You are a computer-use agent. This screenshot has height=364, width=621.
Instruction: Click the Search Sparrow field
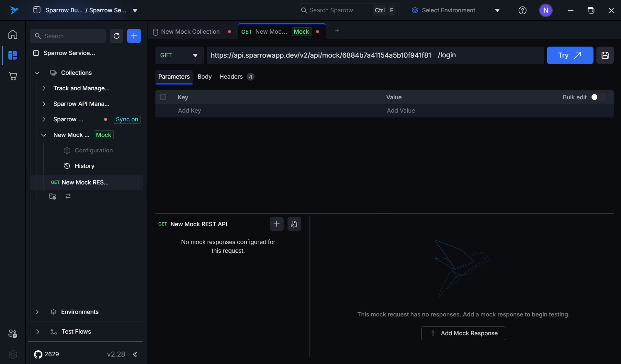pos(348,10)
